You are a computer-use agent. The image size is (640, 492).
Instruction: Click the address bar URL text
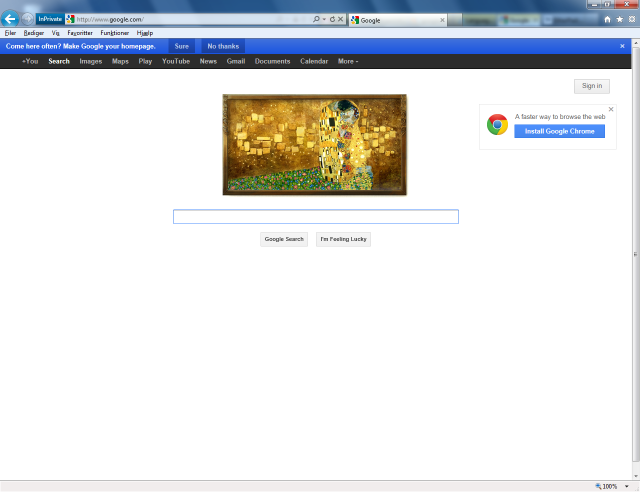110,19
